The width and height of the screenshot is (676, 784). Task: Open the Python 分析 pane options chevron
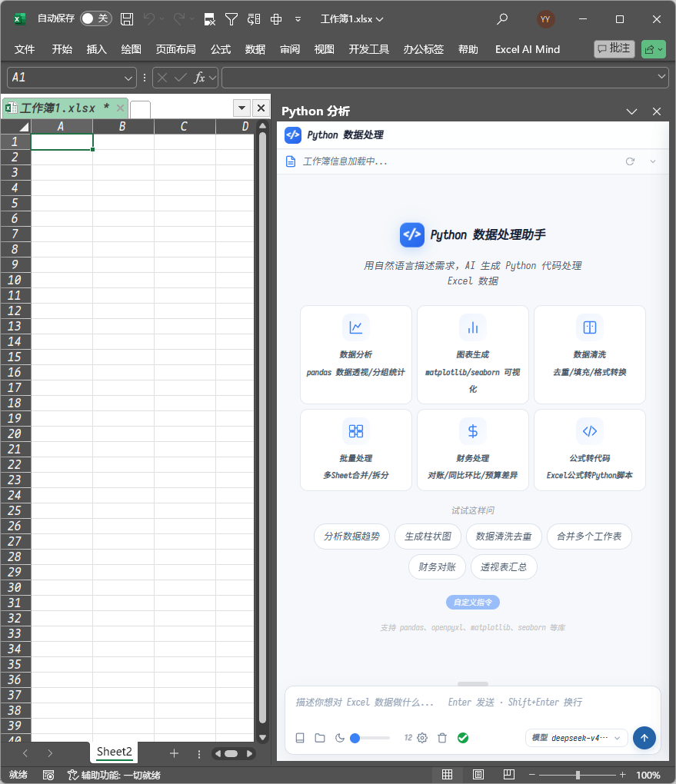(632, 111)
